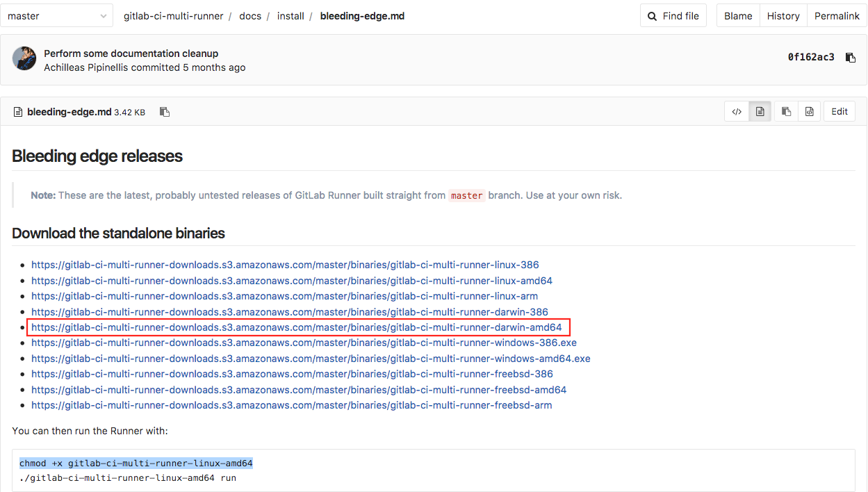The height and width of the screenshot is (492, 868).
Task: Open the linux-arm binary download link
Action: point(284,296)
